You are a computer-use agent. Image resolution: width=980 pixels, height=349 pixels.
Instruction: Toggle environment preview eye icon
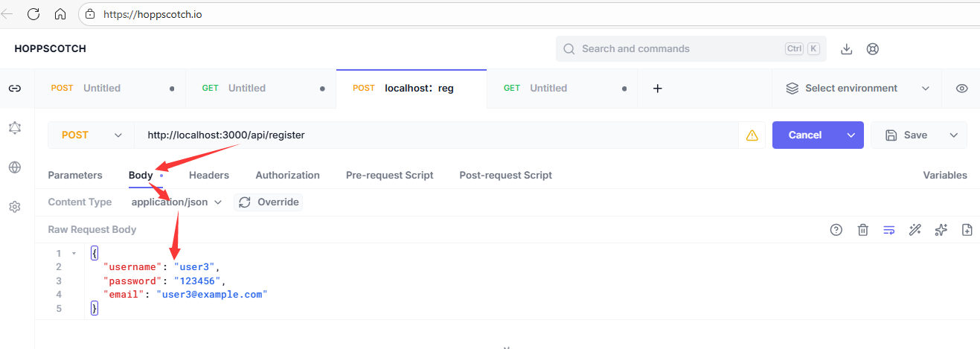(x=961, y=88)
